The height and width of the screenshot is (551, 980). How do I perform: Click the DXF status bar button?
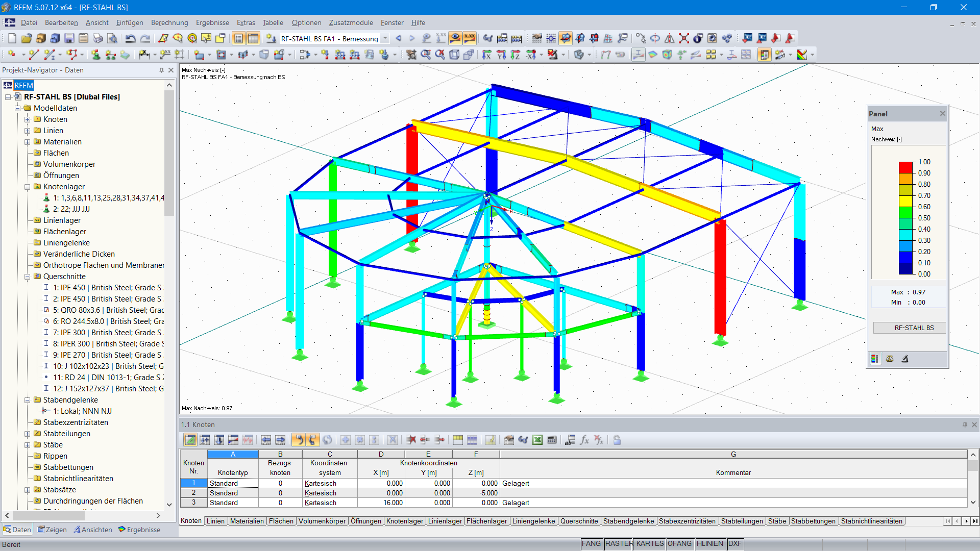pyautogui.click(x=735, y=543)
